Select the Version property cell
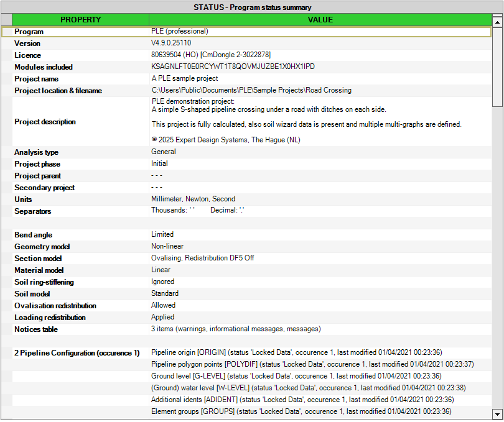 (x=27, y=44)
